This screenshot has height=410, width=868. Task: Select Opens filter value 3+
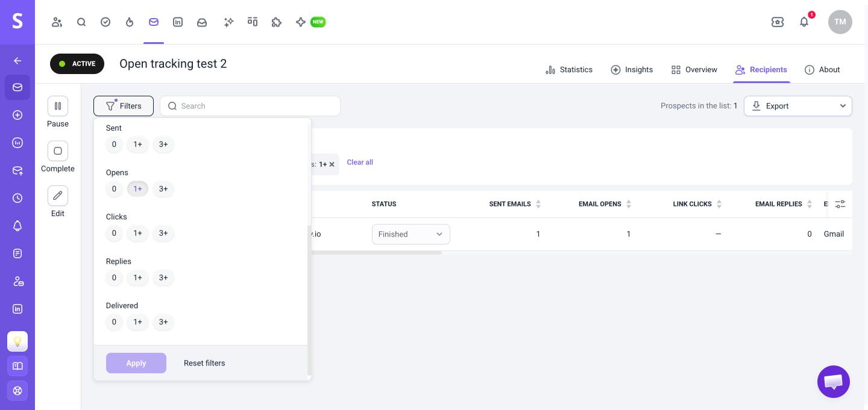[163, 189]
